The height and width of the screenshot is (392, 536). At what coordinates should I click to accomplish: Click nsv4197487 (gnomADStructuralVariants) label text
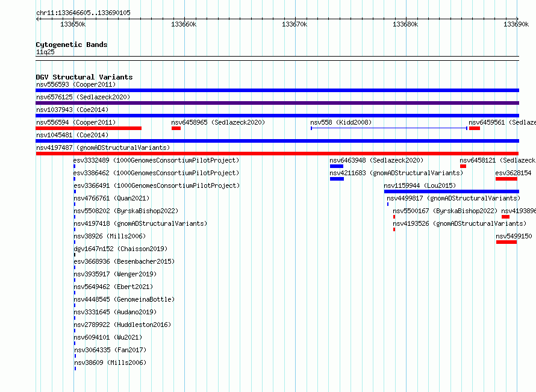pos(103,148)
